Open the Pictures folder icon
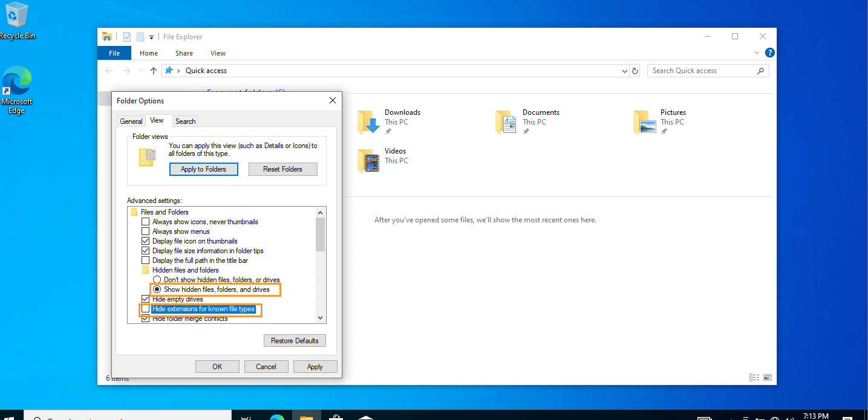 (645, 123)
